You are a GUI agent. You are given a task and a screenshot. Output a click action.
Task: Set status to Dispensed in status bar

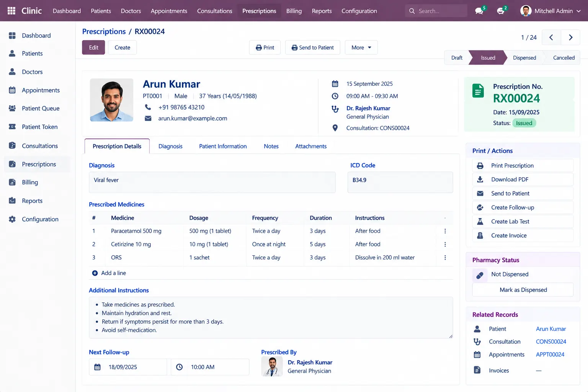point(524,58)
